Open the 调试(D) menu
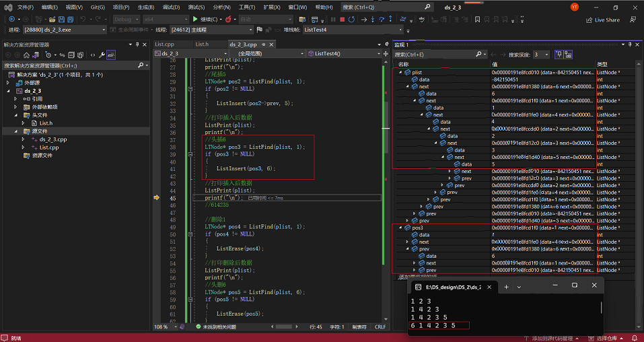The image size is (644, 342). click(x=171, y=7)
